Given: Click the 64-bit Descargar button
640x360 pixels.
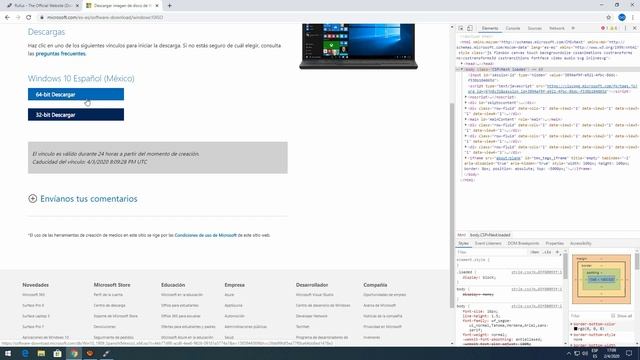Looking at the screenshot, I should pyautogui.click(x=76, y=94).
